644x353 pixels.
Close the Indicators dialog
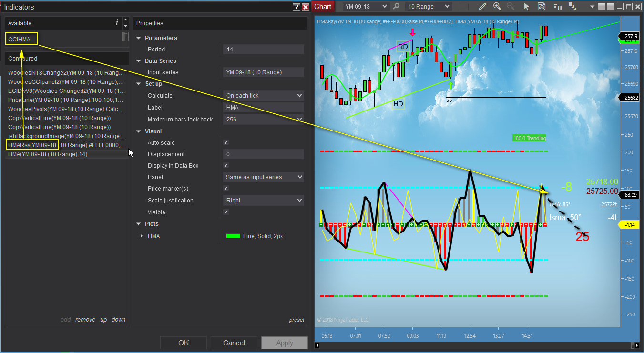point(306,7)
